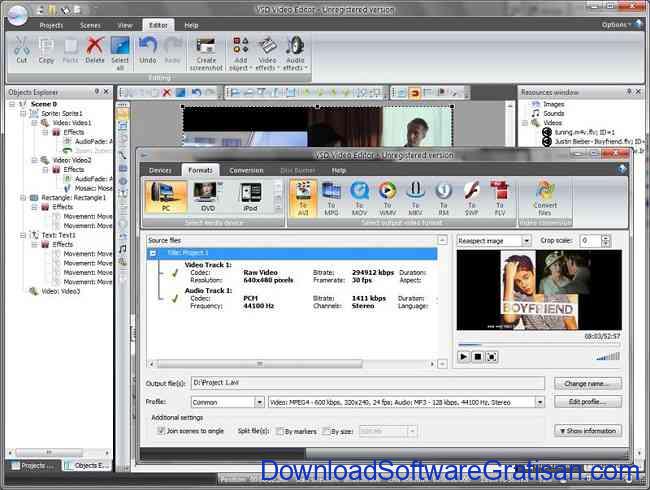
Task: Collapse the Project 1 source file row
Action: click(x=153, y=253)
